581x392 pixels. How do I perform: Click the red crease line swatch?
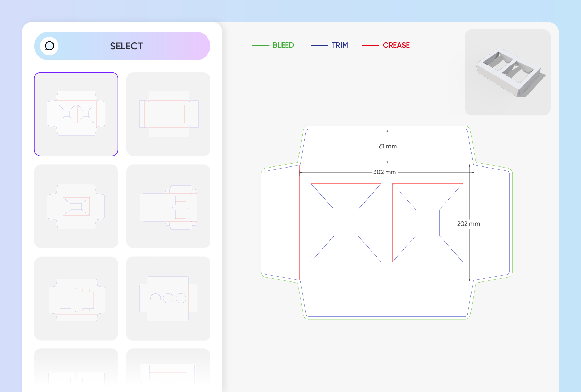(x=370, y=45)
